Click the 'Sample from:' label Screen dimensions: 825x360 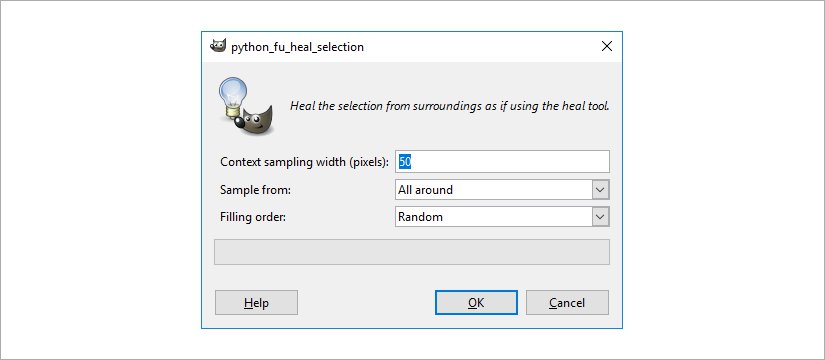coord(255,190)
